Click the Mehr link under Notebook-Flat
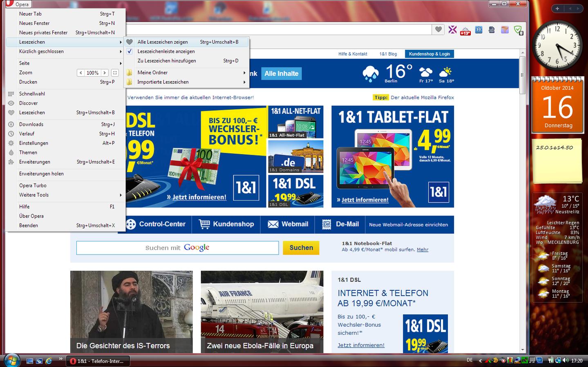 (x=423, y=249)
